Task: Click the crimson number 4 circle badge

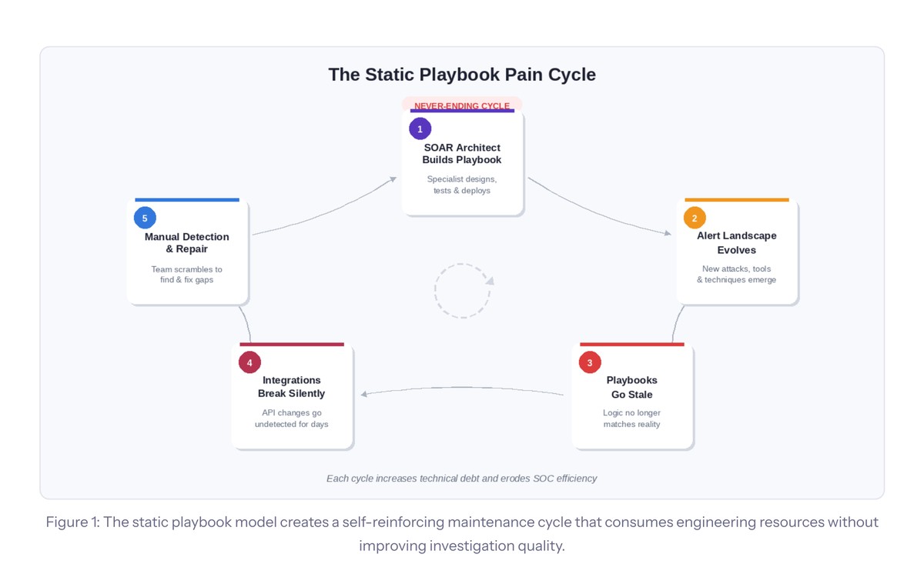Action: (x=249, y=362)
